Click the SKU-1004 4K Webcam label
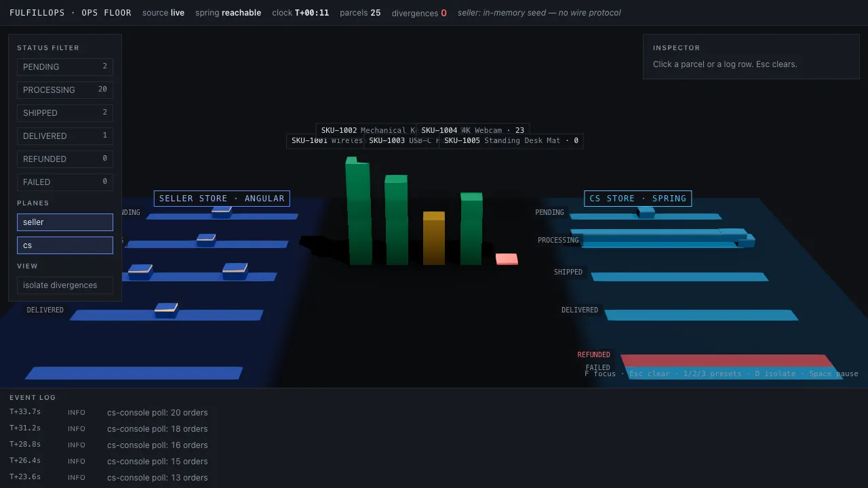 point(473,130)
